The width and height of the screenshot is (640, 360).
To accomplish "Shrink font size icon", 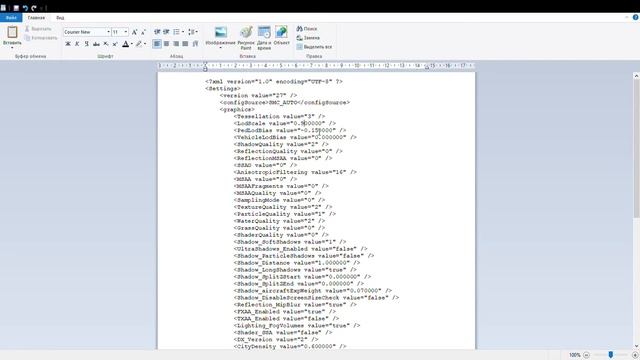I will coord(143,32).
